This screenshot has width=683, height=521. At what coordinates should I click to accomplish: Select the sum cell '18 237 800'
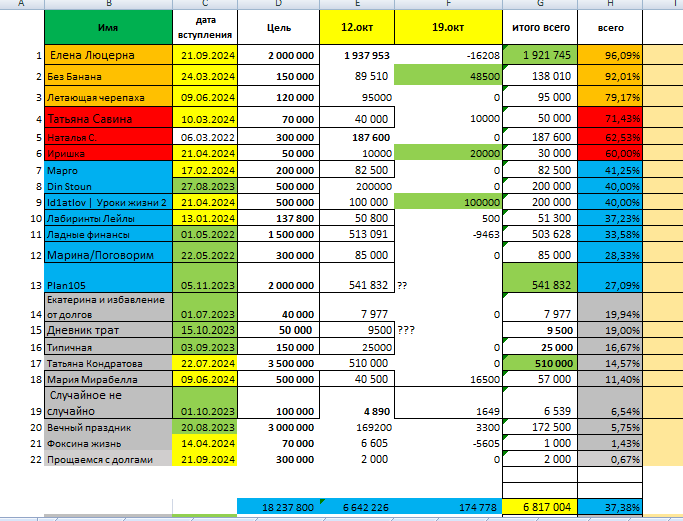(278, 507)
